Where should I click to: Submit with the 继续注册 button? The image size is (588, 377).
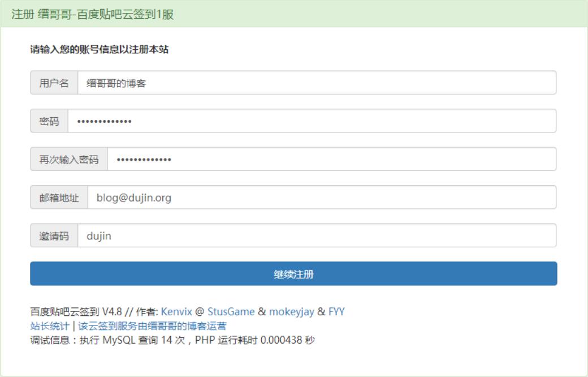(x=293, y=274)
